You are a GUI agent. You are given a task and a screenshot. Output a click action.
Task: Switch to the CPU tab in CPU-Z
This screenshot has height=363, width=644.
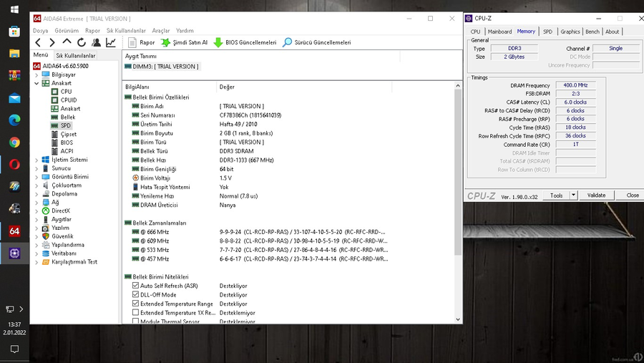click(475, 32)
